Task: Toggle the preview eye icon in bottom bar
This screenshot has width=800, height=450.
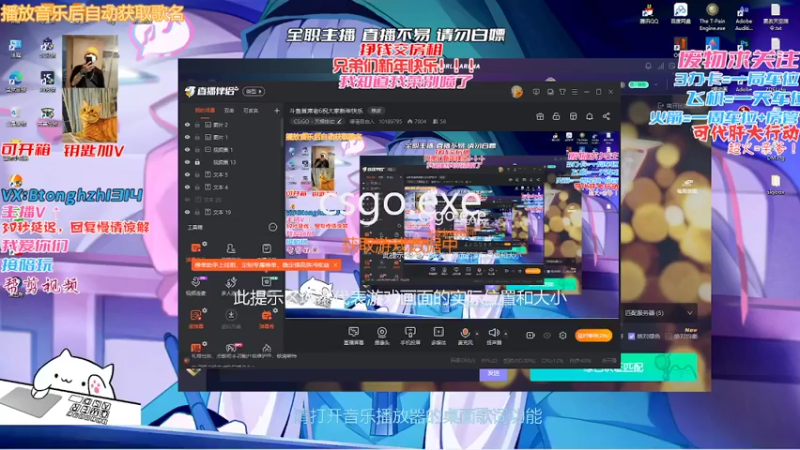Action: click(547, 336)
